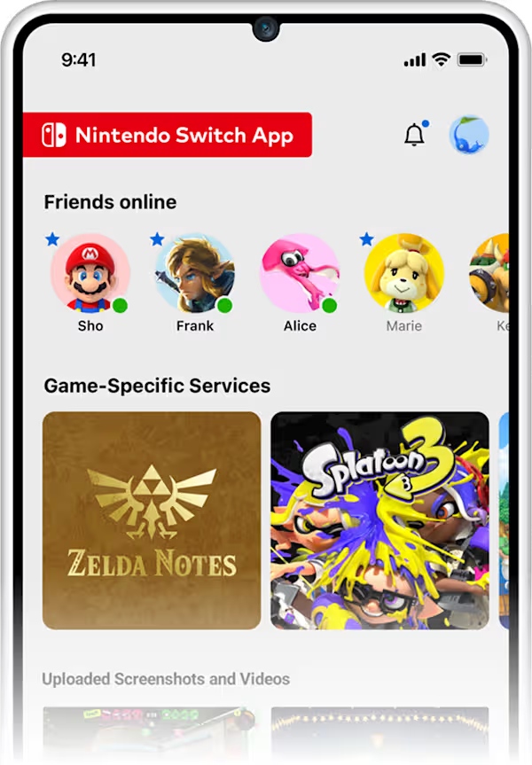Click the Nintendo Switch App banner title

(x=184, y=135)
